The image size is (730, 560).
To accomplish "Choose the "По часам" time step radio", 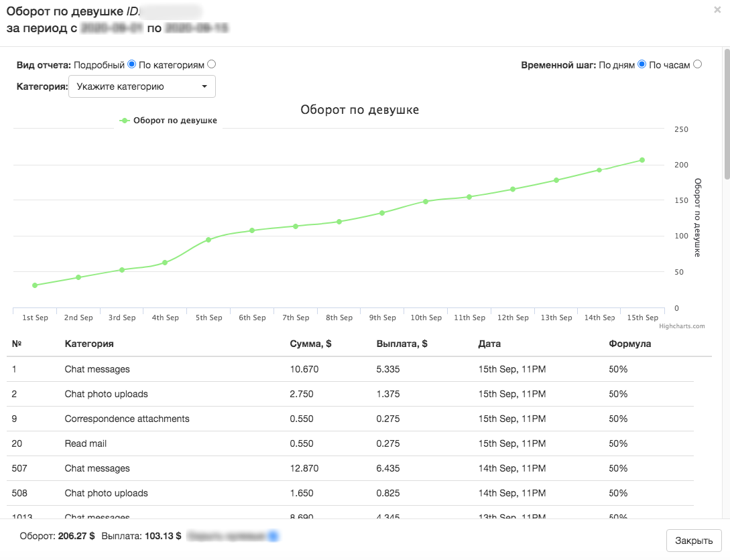I will click(x=697, y=64).
